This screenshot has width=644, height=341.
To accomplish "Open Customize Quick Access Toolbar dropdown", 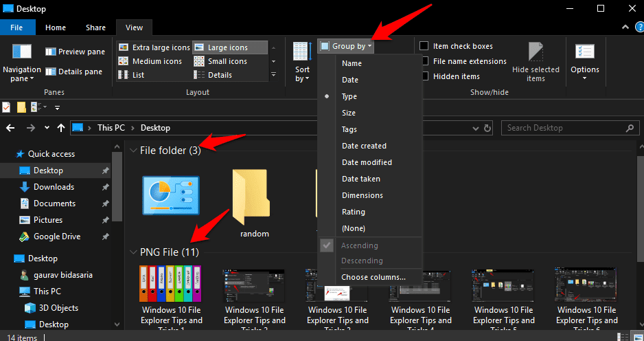I will tap(58, 108).
